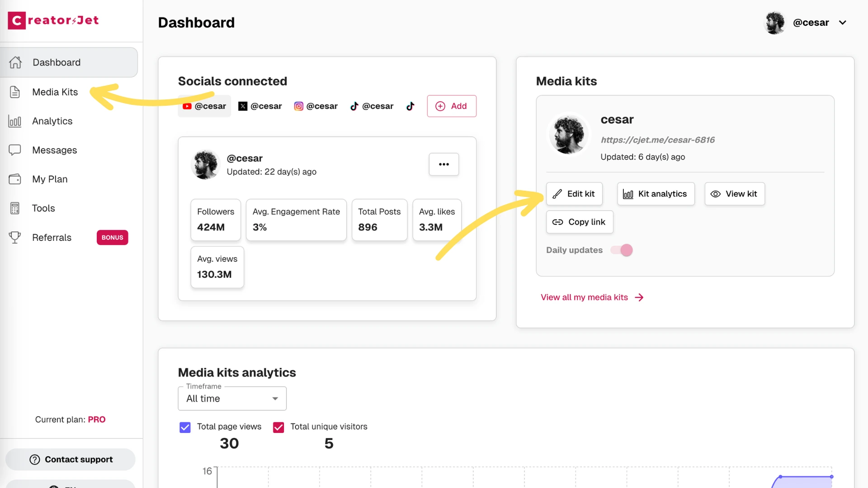
Task: Uncheck the Total unique visitors checkbox
Action: click(278, 427)
